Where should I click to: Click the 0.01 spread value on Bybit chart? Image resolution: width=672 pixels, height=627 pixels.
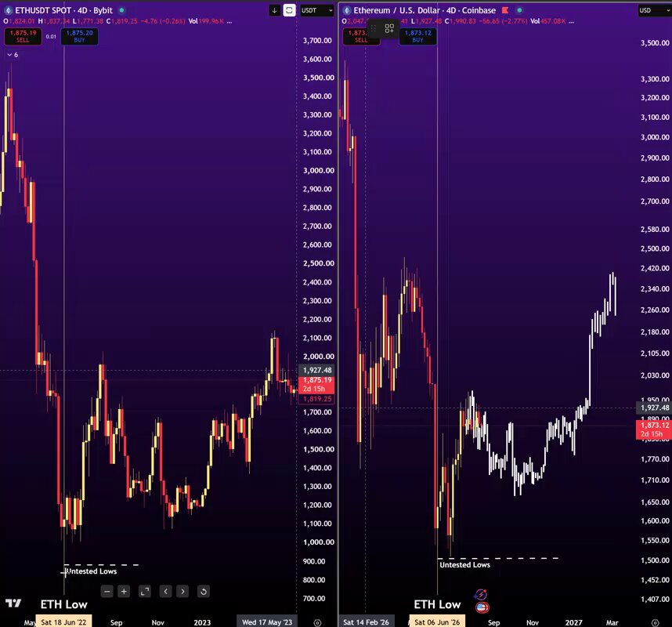click(51, 37)
